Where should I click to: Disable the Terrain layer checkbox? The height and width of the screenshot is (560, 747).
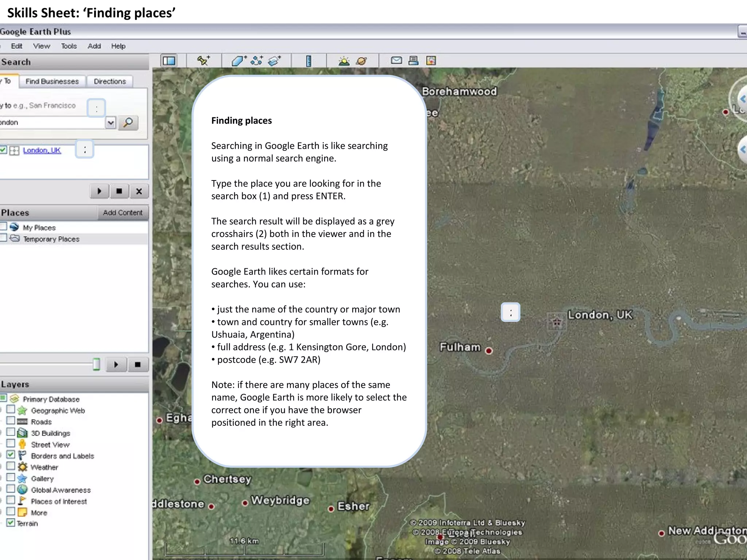point(11,522)
